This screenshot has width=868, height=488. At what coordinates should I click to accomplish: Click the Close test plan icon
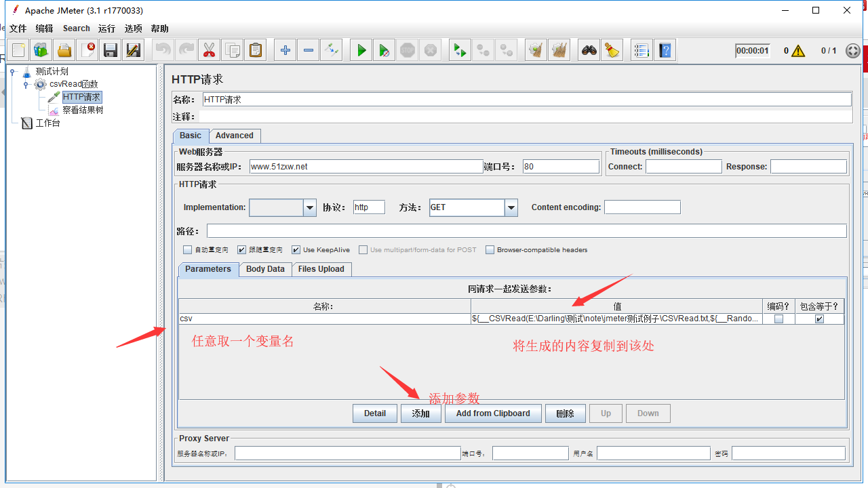(x=87, y=50)
